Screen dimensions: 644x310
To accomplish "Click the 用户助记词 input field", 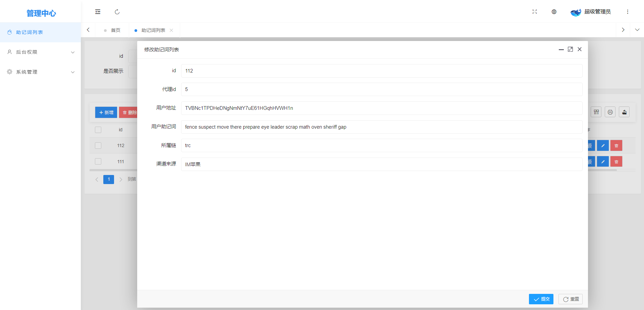I will click(x=381, y=127).
